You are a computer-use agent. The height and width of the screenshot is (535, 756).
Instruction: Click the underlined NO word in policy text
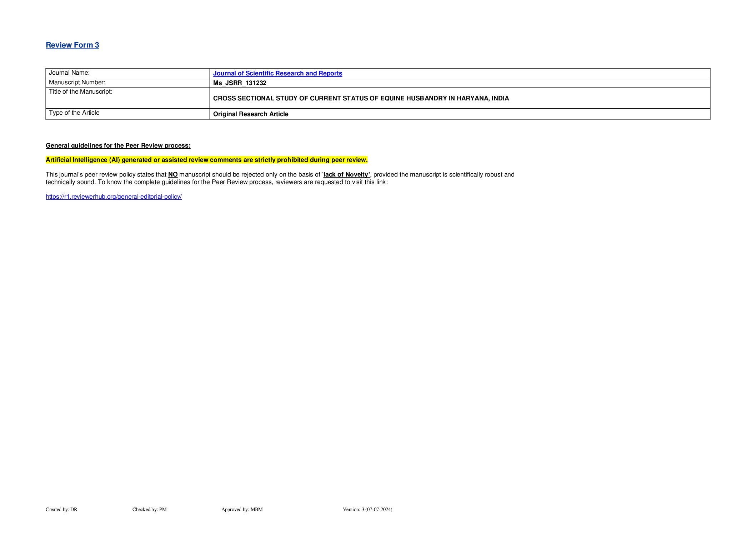pyautogui.click(x=173, y=174)
